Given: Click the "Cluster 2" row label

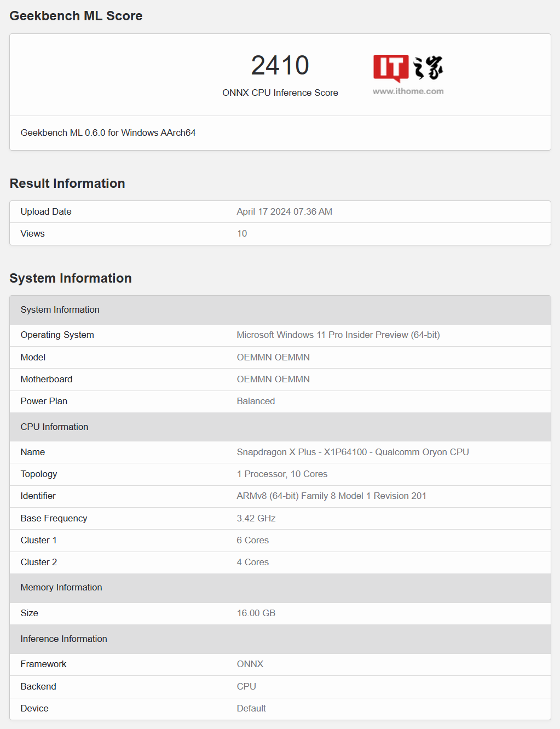Looking at the screenshot, I should click(x=39, y=562).
